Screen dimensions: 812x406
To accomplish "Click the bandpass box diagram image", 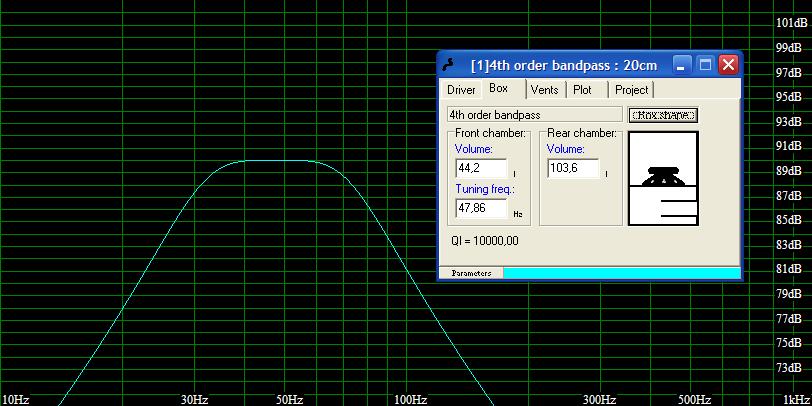I will [x=663, y=178].
